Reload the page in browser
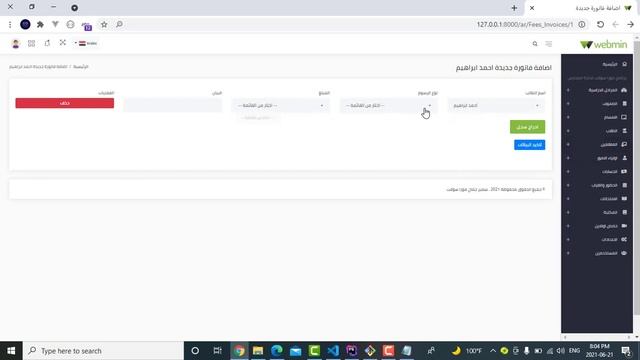The height and width of the screenshot is (360, 640). click(x=600, y=24)
